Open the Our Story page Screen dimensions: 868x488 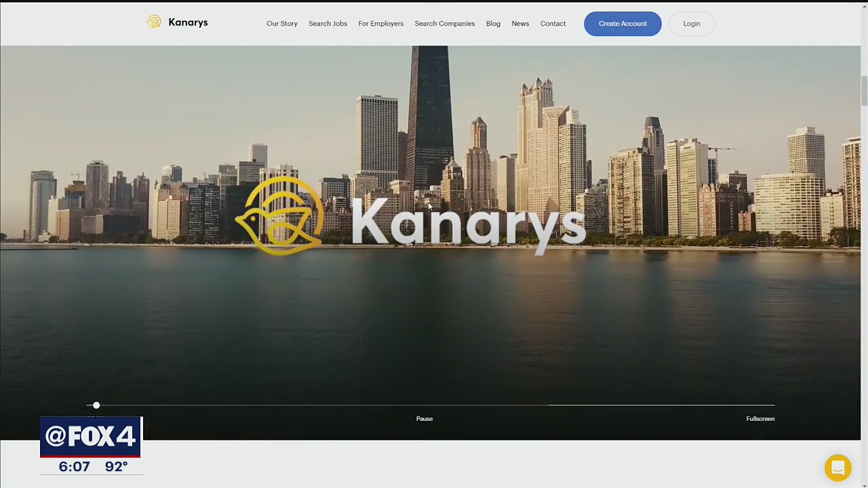tap(282, 24)
